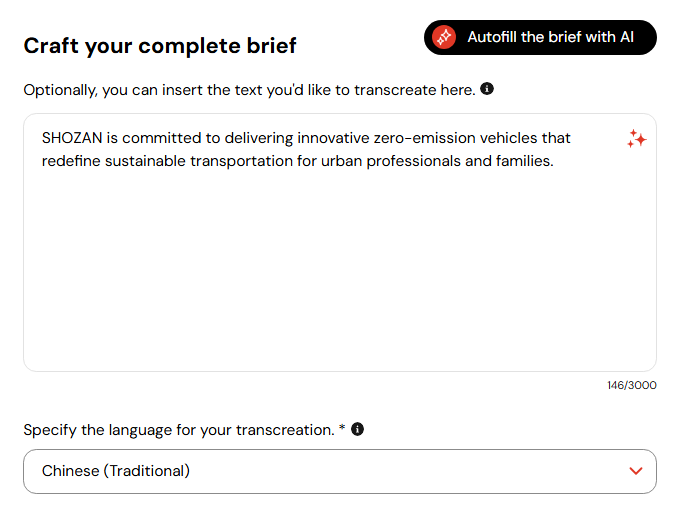Click the "Craft your complete brief" heading
The image size is (677, 505).
tap(160, 45)
